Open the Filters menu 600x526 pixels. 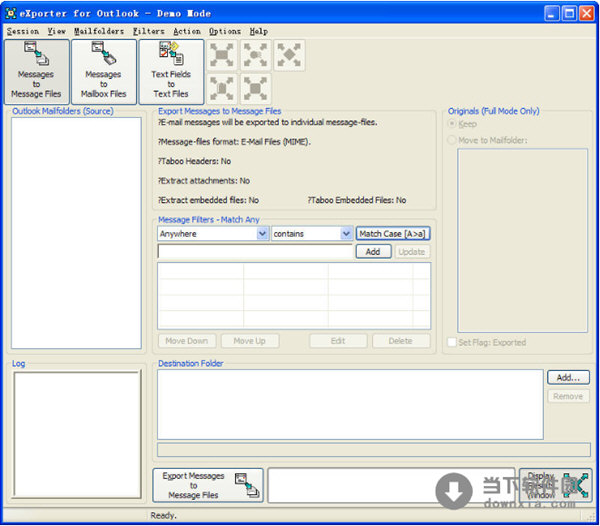[x=148, y=31]
